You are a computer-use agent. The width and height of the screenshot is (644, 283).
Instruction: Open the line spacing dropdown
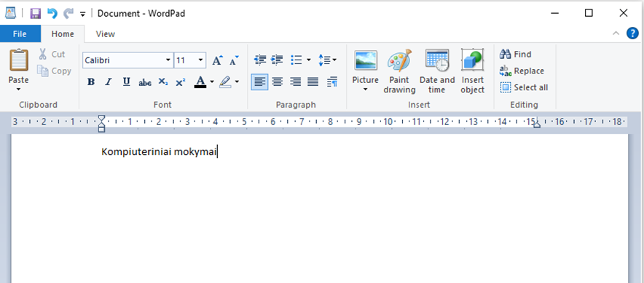(x=327, y=60)
